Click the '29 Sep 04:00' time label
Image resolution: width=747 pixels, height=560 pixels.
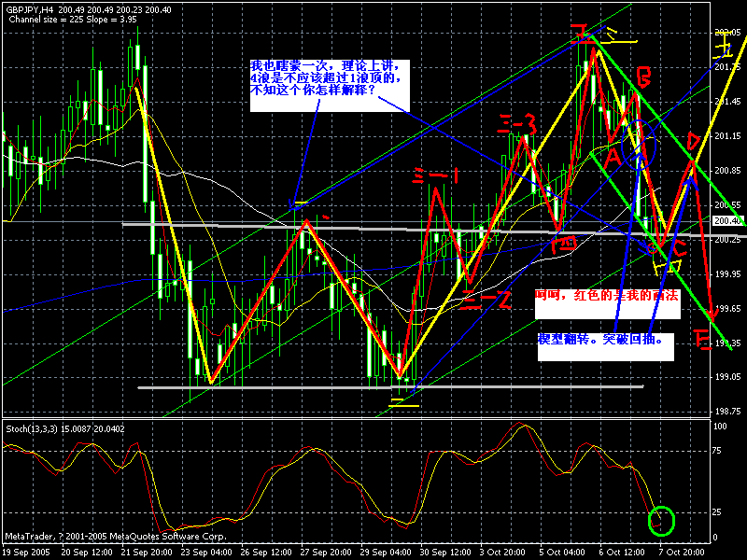point(386,553)
